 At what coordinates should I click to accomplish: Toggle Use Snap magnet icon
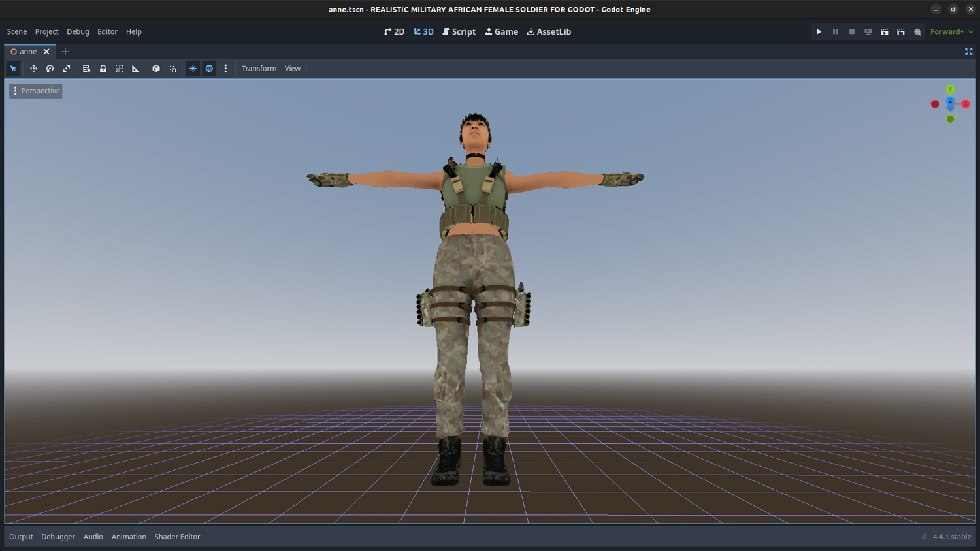coord(172,69)
